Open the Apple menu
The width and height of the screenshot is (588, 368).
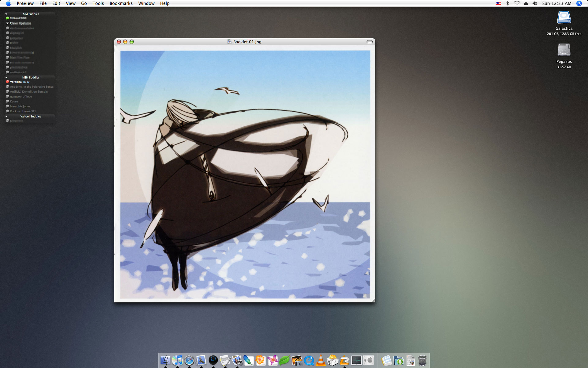(x=8, y=3)
